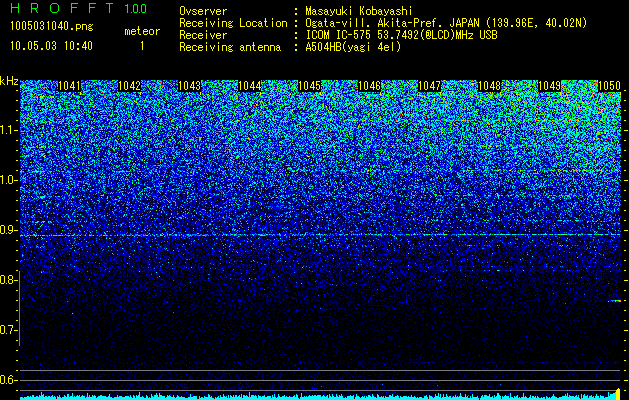Viewport: 629px width, 400px height.
Task: Click the filename 1005031040.png
Action: [52, 27]
